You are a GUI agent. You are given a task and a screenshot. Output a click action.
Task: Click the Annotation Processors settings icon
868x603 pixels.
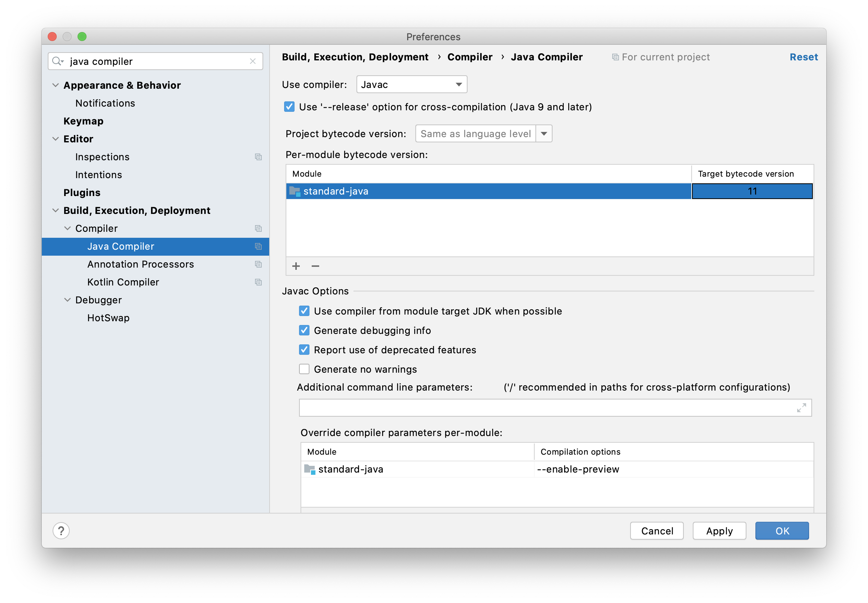259,264
